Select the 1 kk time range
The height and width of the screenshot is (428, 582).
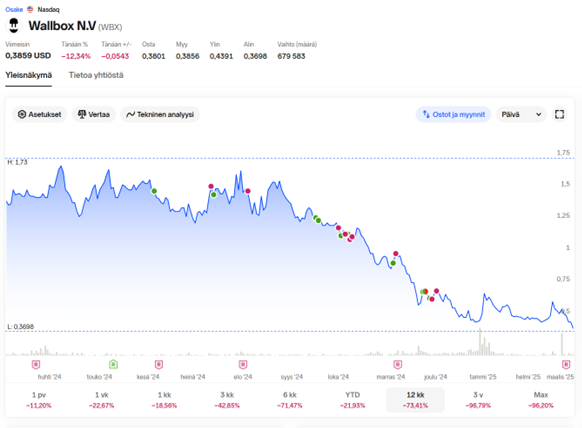point(164,400)
